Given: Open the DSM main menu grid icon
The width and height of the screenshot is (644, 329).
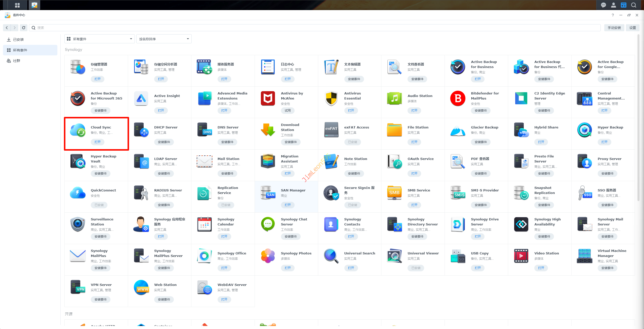Looking at the screenshot, I should click(x=17, y=5).
